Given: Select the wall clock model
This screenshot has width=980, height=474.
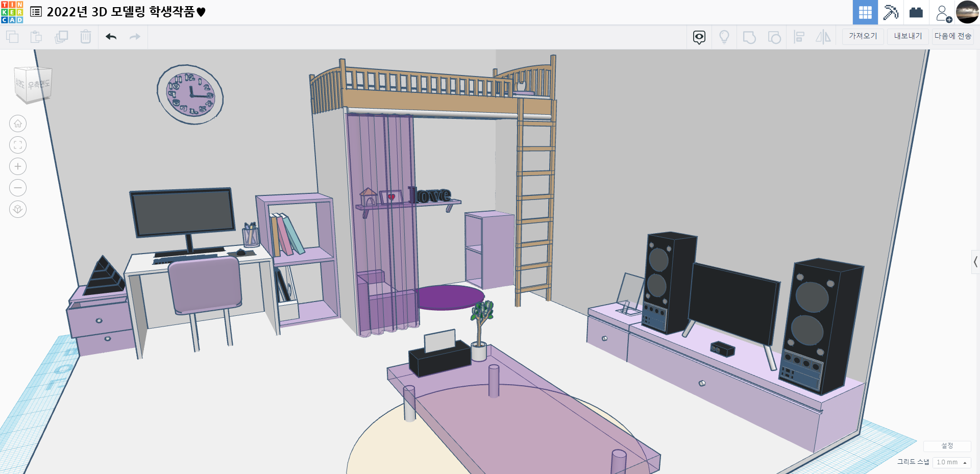Looking at the screenshot, I should click(x=190, y=94).
